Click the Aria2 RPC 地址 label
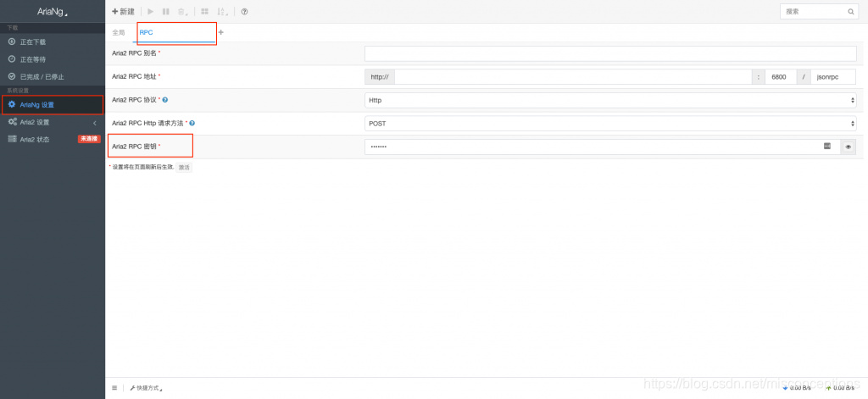The width and height of the screenshot is (868, 399). [x=135, y=76]
